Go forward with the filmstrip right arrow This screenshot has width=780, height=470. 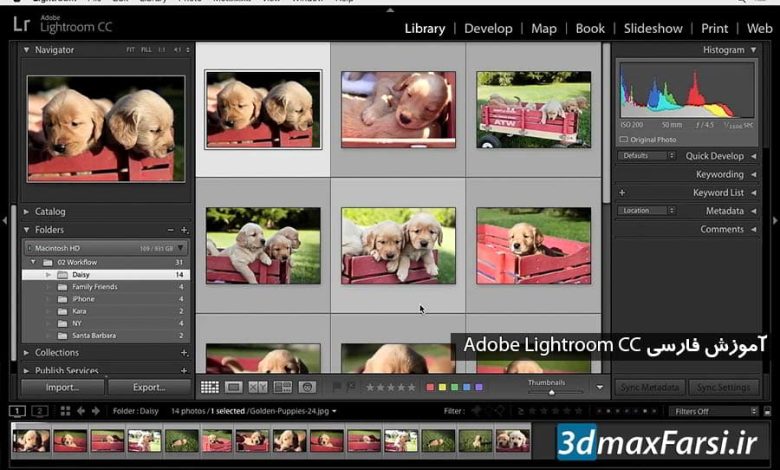96,411
